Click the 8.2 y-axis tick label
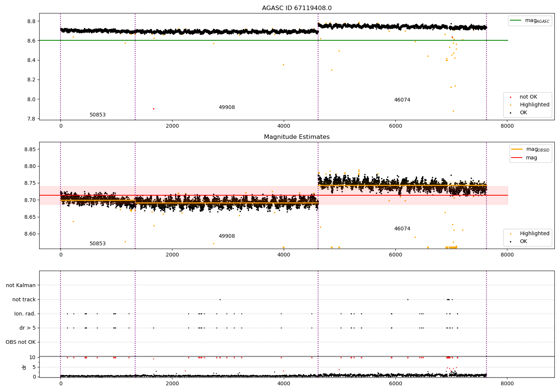This screenshot has height=392, width=560. [31, 80]
